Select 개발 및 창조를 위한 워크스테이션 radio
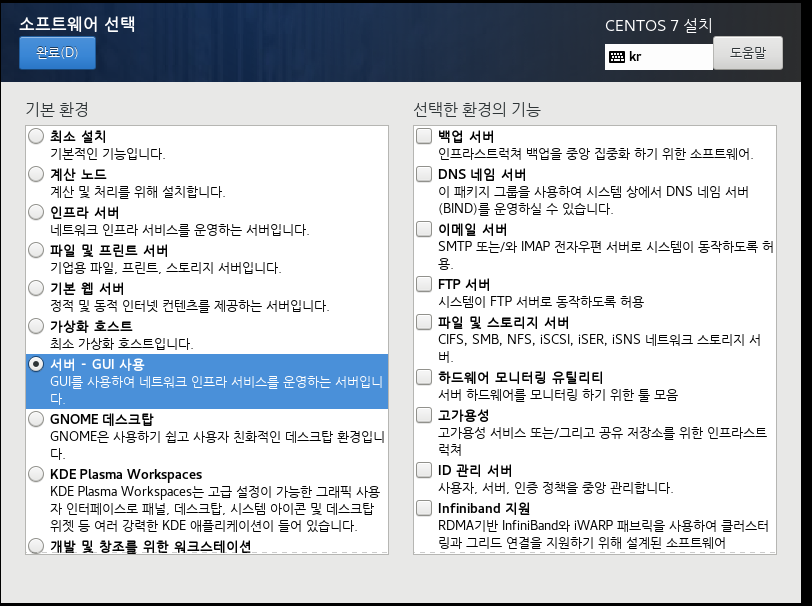 [x=36, y=545]
